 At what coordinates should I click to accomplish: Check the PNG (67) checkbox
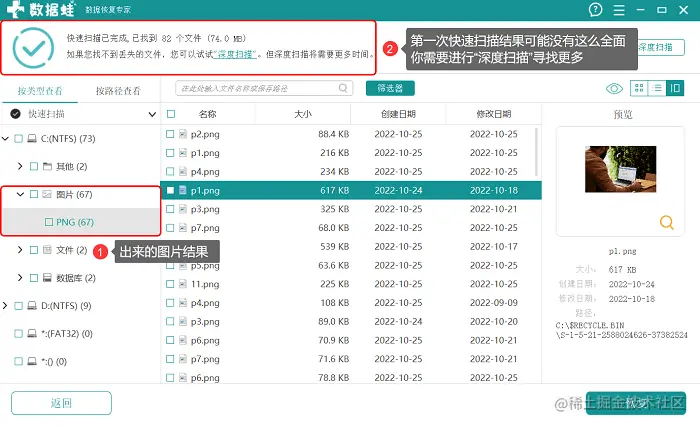[49, 222]
